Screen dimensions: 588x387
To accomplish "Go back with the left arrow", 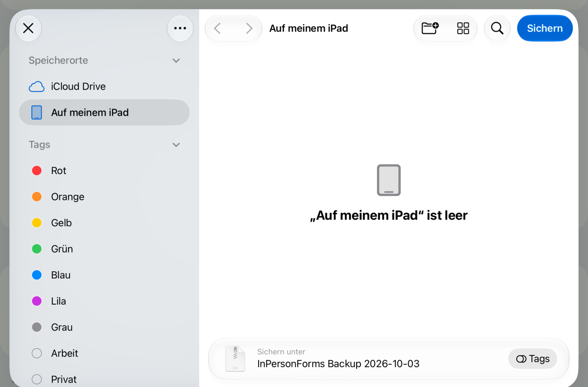I will (x=218, y=28).
